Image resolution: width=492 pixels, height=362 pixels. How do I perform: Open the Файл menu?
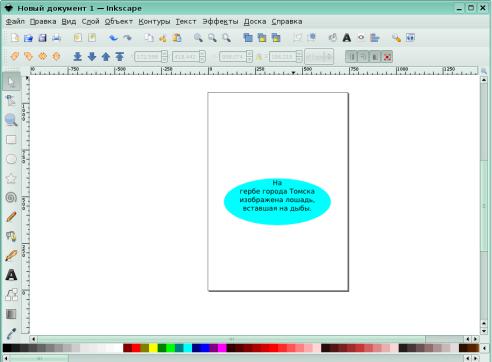(15, 22)
